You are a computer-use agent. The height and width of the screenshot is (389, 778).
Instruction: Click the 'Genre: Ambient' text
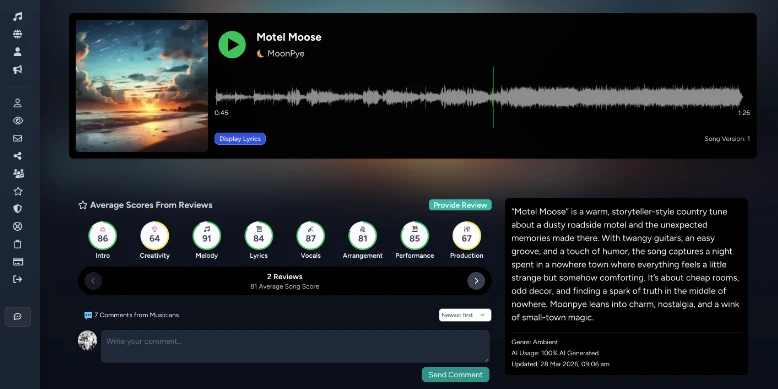tap(534, 342)
